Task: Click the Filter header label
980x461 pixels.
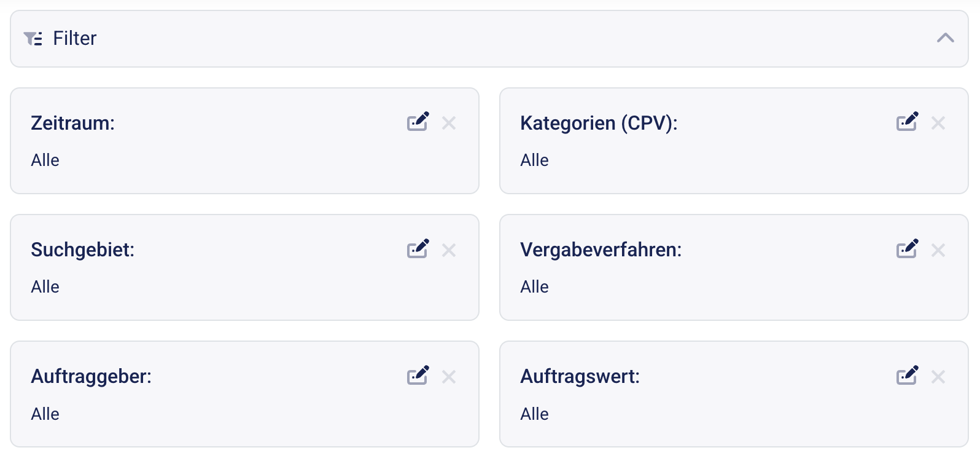Action: (75, 38)
